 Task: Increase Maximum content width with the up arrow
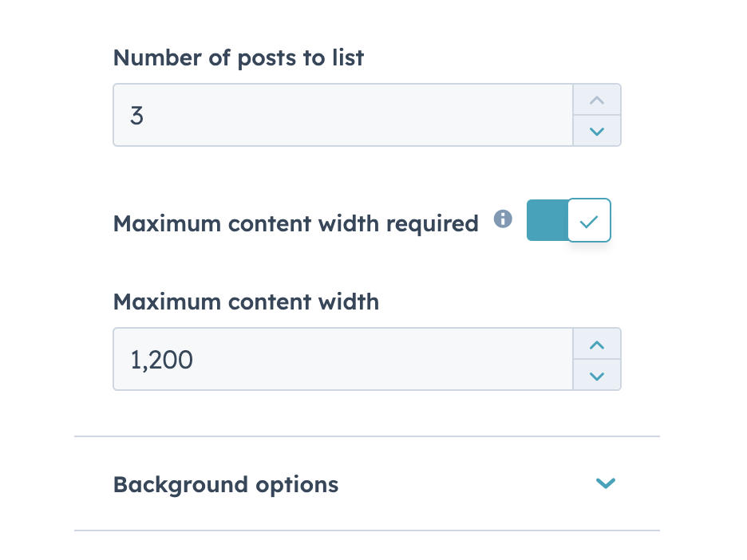[596, 345]
